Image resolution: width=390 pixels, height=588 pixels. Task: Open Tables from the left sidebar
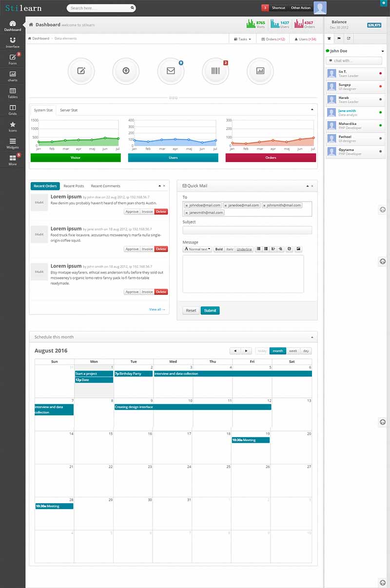click(13, 93)
